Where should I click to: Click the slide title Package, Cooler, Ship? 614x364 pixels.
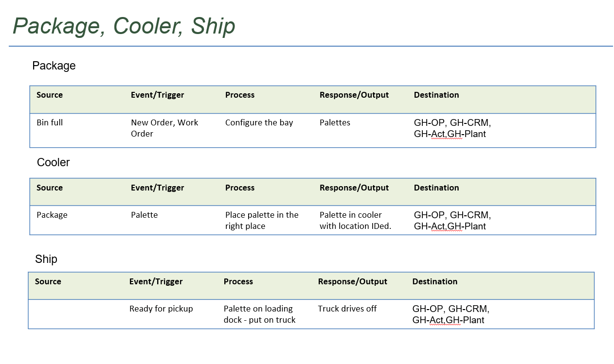[x=124, y=26]
